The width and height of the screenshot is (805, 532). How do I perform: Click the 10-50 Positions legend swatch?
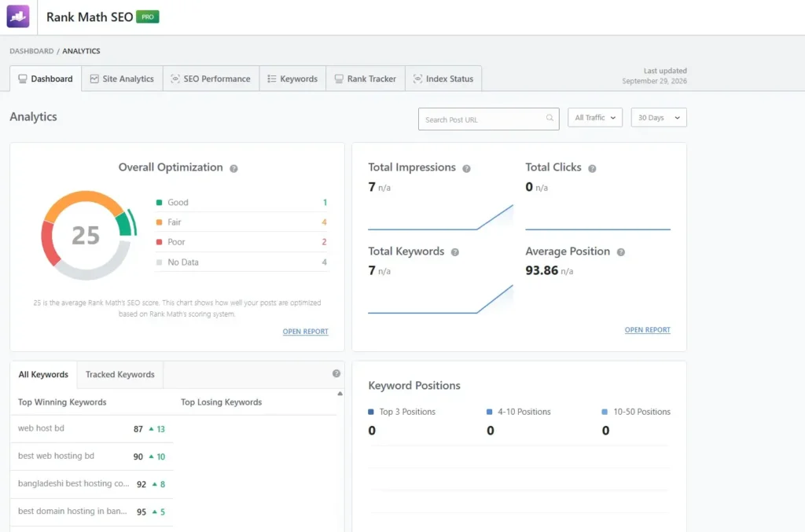pyautogui.click(x=605, y=412)
